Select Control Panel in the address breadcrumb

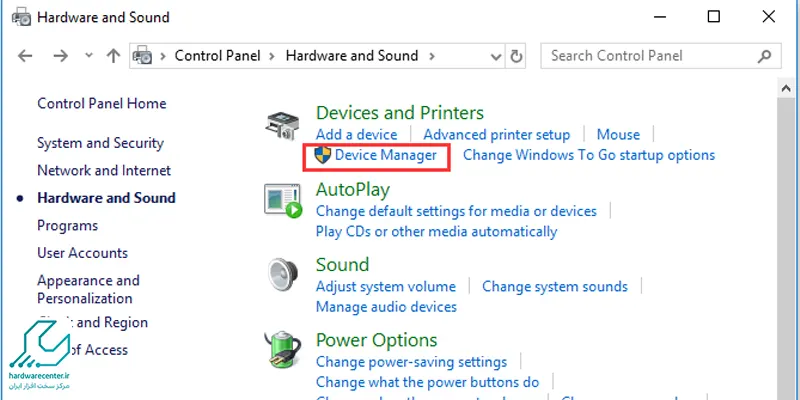pos(217,56)
